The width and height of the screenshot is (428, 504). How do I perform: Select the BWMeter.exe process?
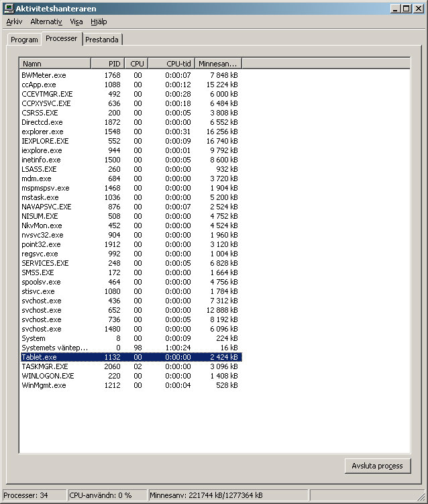pos(131,75)
